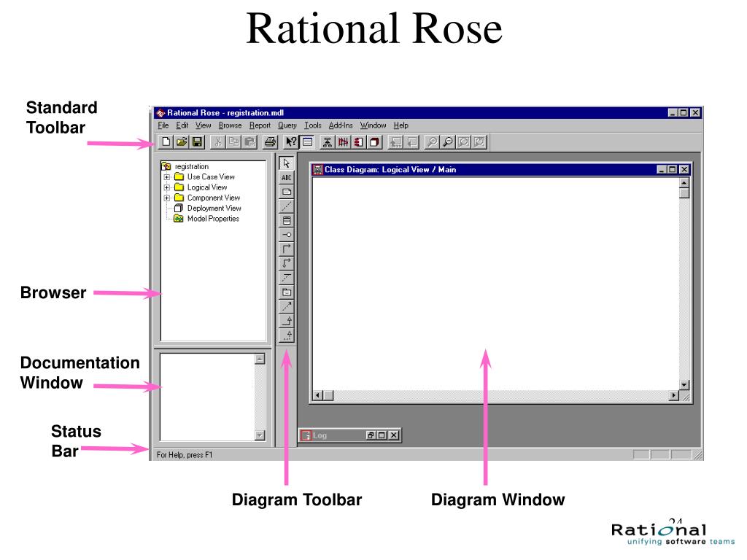Browse class diagrams with the hierarchy icon
747x560 pixels.
328,142
